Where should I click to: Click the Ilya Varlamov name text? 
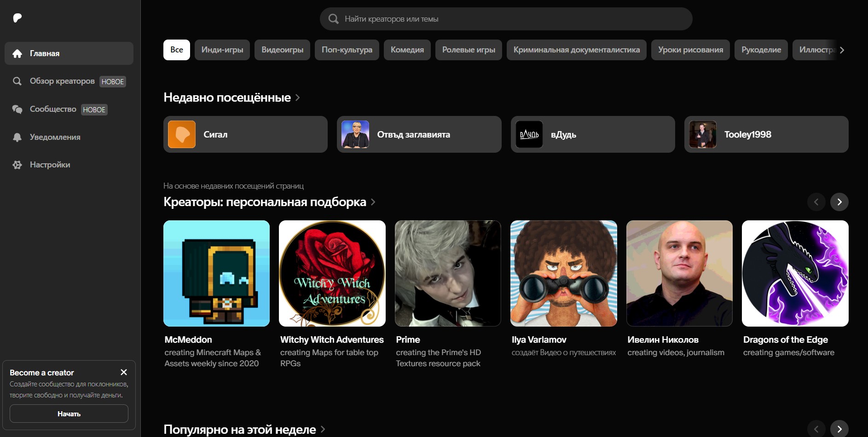pos(539,339)
